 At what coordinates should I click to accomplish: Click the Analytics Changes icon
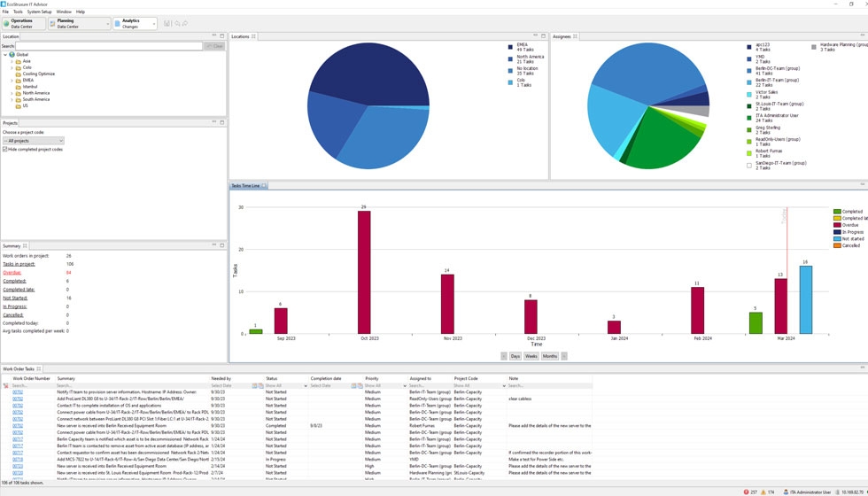click(118, 24)
